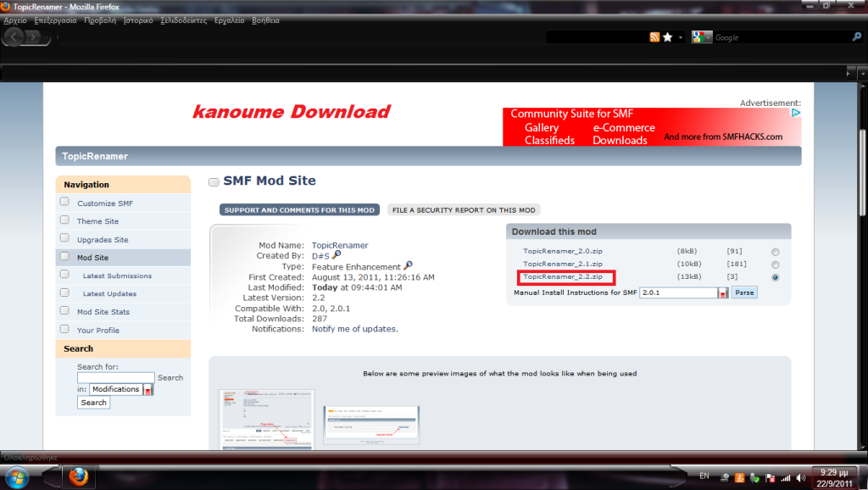This screenshot has width=868, height=490.
Task: Click the Search for text field
Action: 115,377
